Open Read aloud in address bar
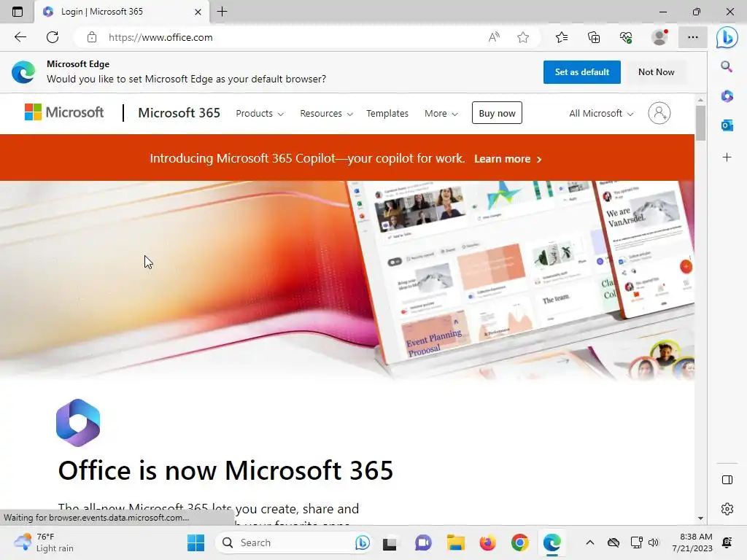 tap(494, 37)
